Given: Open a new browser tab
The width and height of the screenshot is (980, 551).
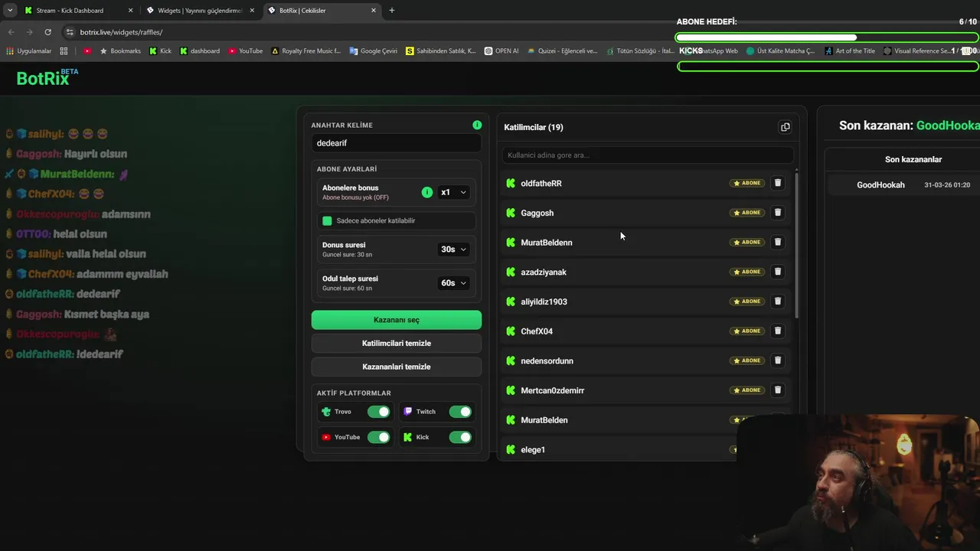Looking at the screenshot, I should pyautogui.click(x=392, y=11).
